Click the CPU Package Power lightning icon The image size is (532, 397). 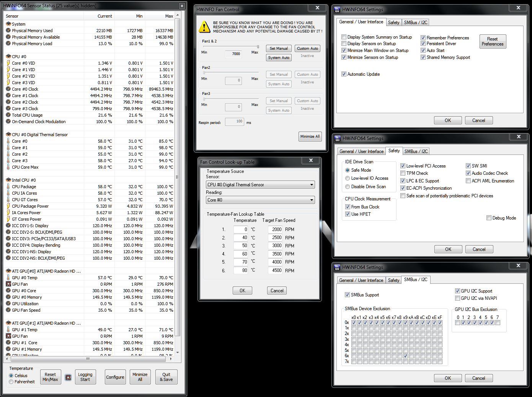[8, 206]
